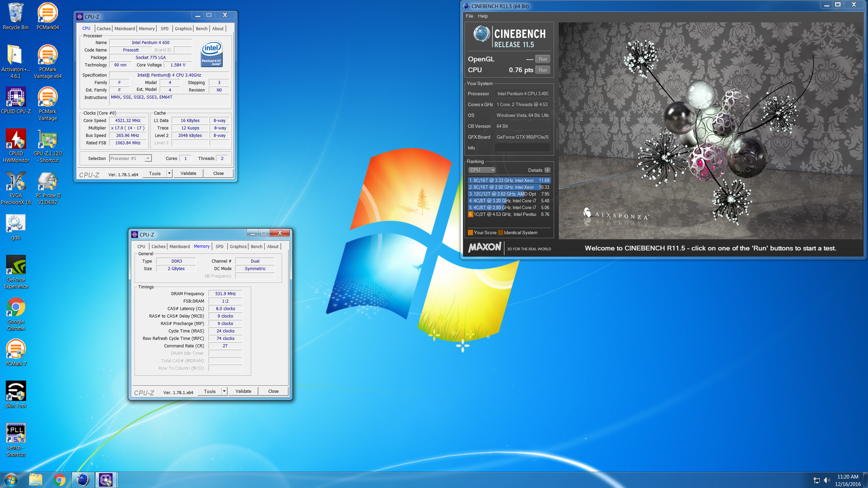Launch PCMark 7 desktop icon
This screenshot has height=488, width=868.
(16, 352)
